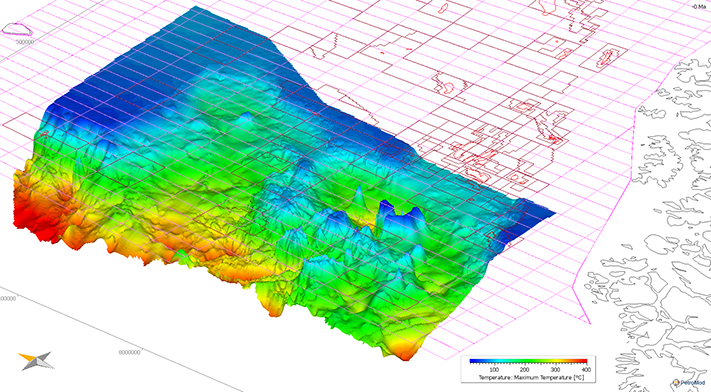Click the tall dark-blue peak on surface
The image size is (711, 392).
[x=385, y=212]
